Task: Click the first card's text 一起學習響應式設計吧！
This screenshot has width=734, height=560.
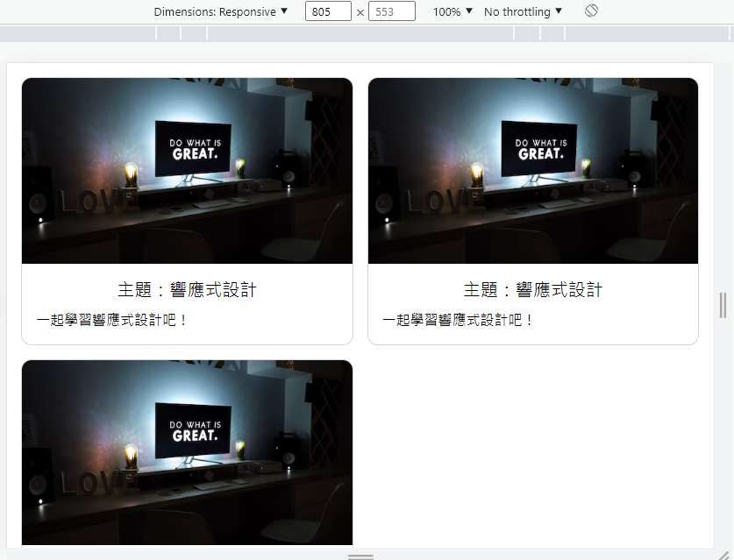Action: (x=112, y=320)
